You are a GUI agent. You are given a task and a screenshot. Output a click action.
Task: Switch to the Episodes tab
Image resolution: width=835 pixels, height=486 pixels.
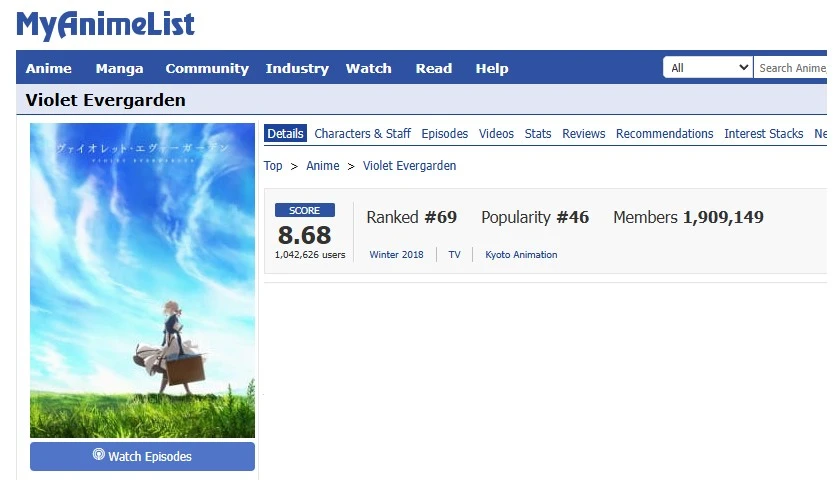tap(444, 134)
